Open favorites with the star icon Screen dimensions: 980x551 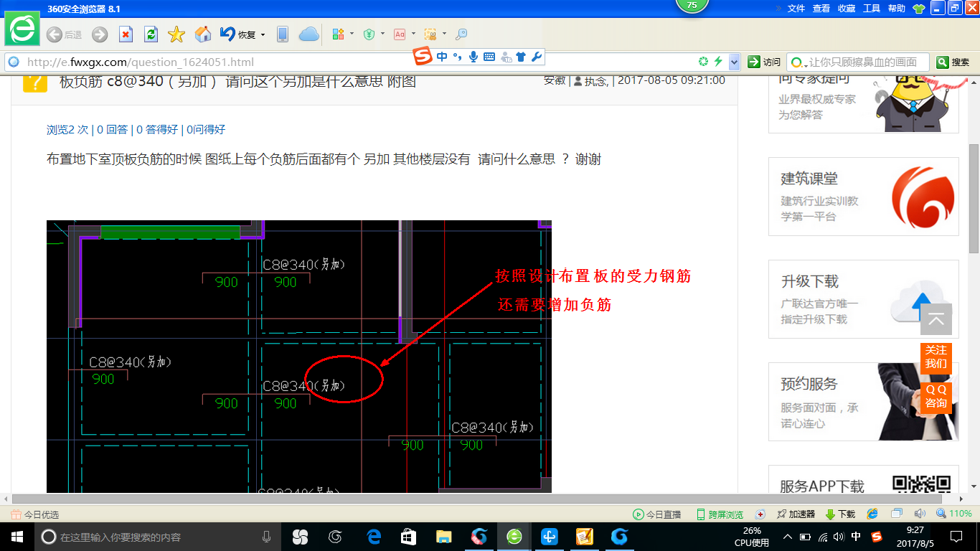click(176, 34)
